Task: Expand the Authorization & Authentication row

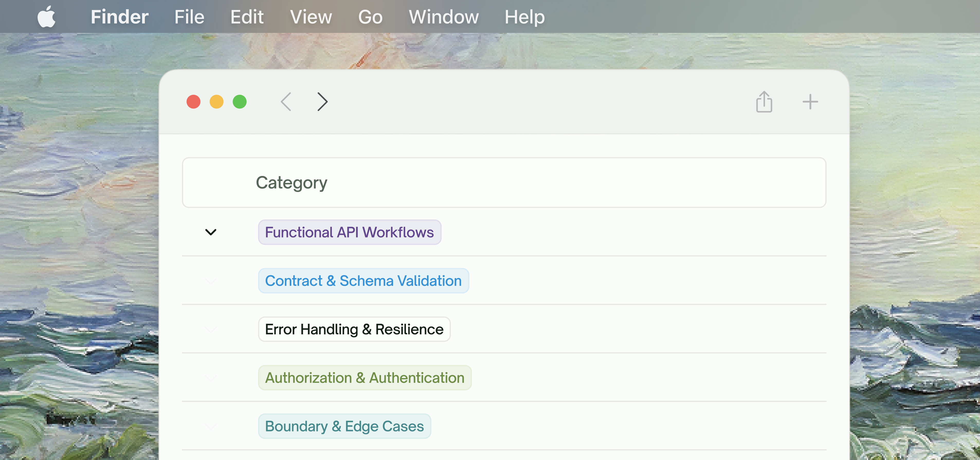Action: click(211, 378)
